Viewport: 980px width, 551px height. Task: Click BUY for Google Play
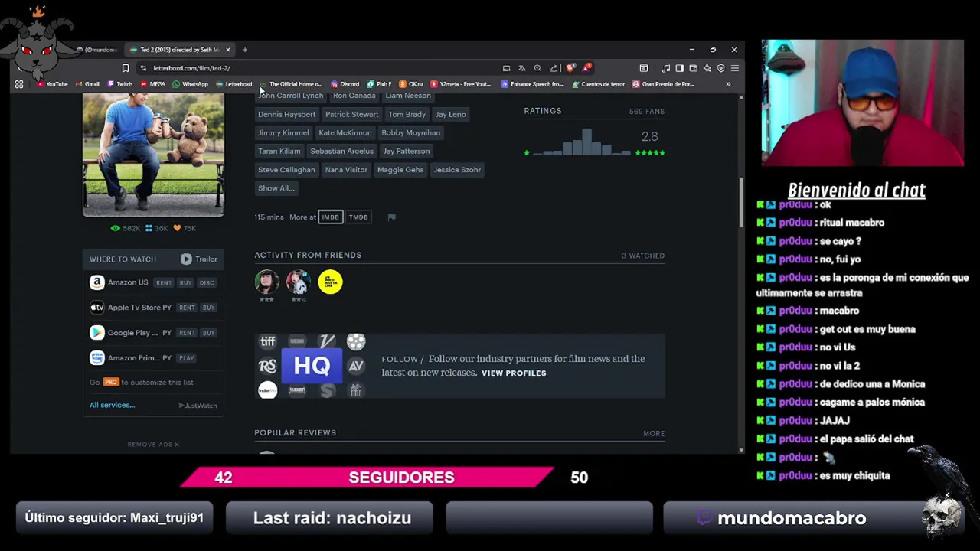click(x=208, y=333)
